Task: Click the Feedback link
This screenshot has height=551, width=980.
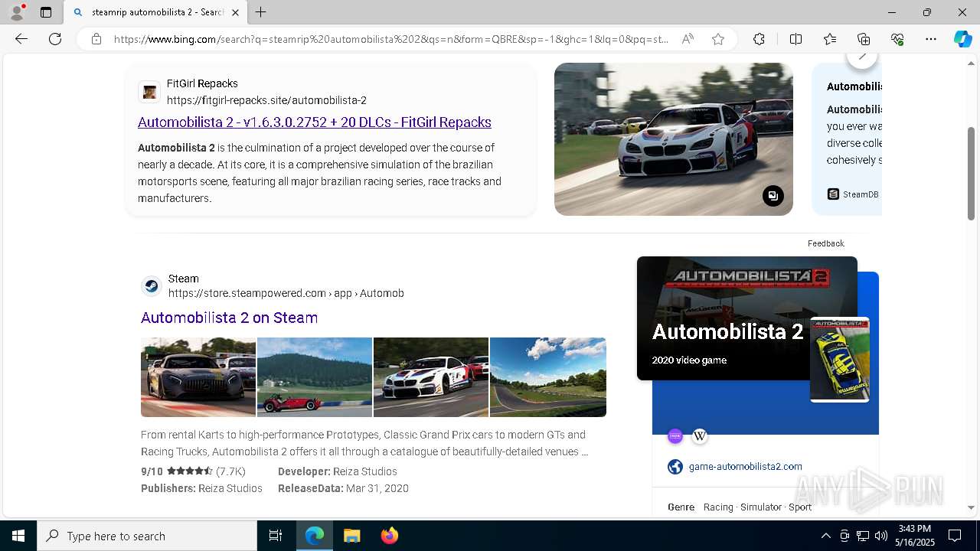Action: 826,243
